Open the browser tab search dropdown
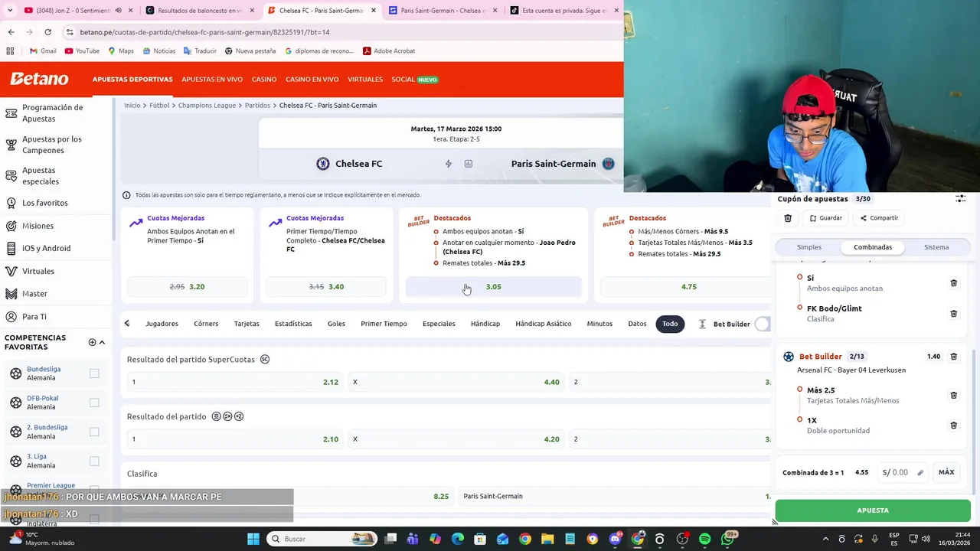Viewport: 980px width, 551px height. pos(10,11)
